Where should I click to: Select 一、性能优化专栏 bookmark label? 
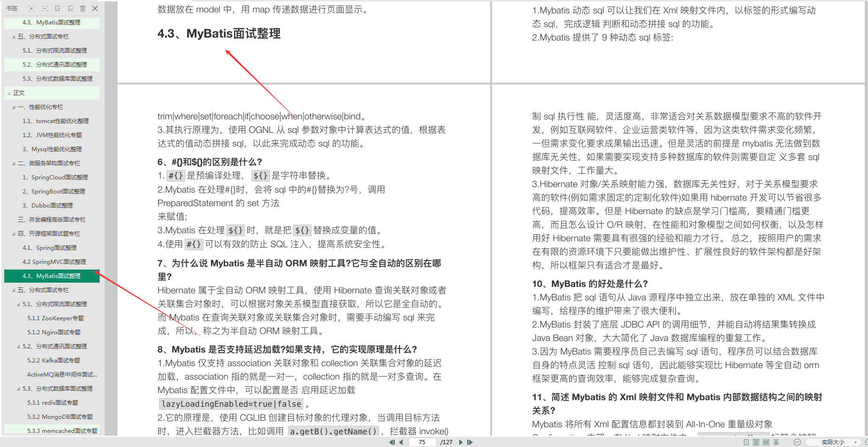pos(40,107)
